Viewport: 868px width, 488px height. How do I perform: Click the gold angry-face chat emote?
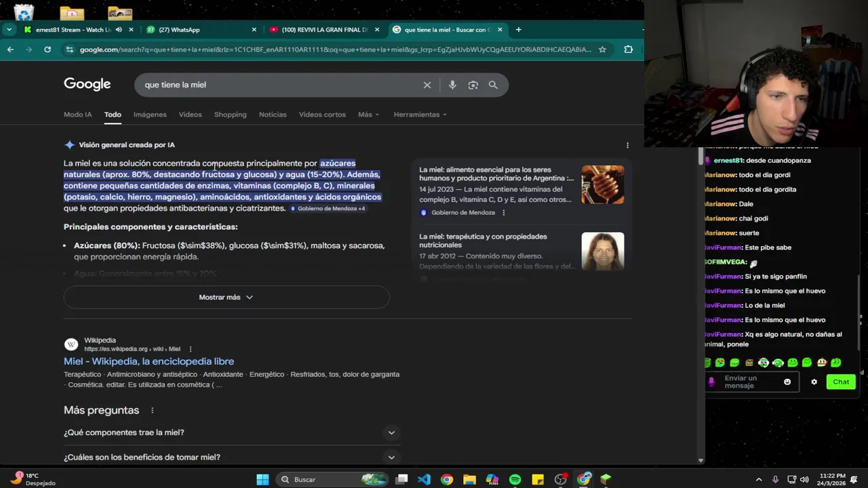click(749, 363)
